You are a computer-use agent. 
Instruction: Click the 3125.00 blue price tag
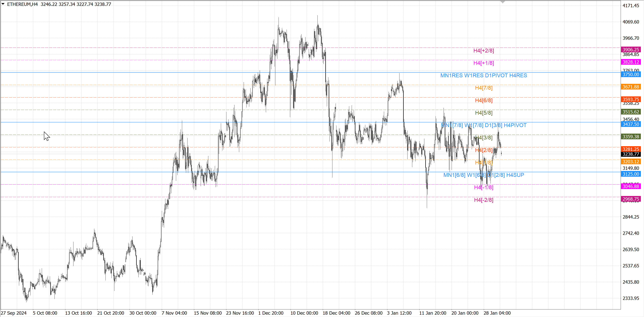(631, 174)
